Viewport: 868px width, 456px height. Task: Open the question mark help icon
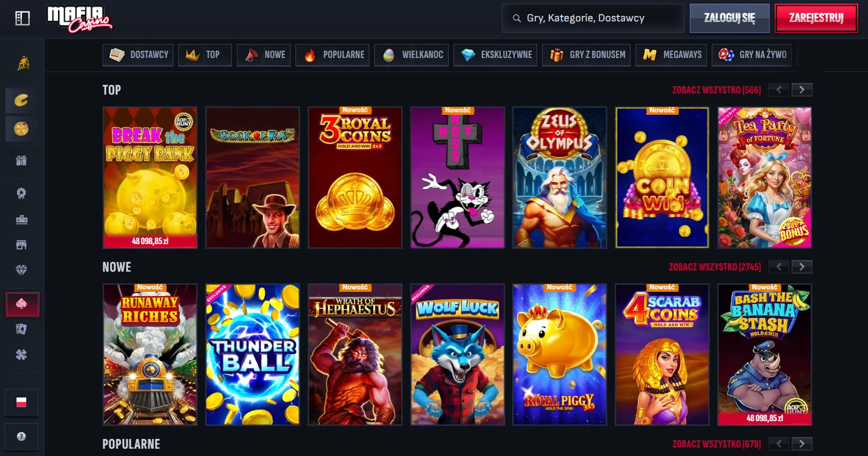pos(22,436)
